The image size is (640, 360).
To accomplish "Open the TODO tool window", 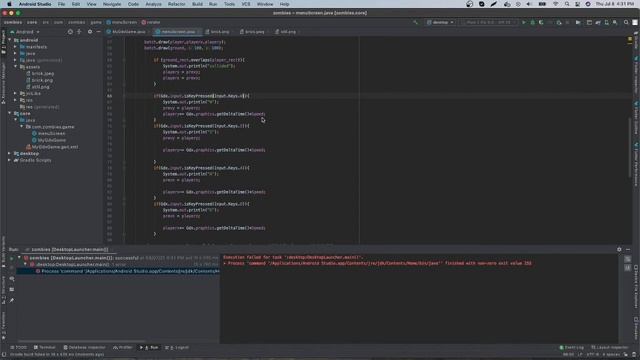I will (x=19, y=347).
